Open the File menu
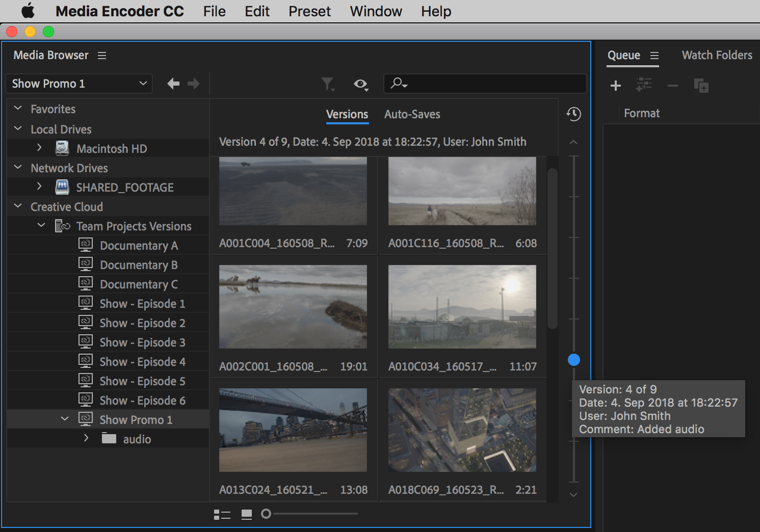 point(214,11)
